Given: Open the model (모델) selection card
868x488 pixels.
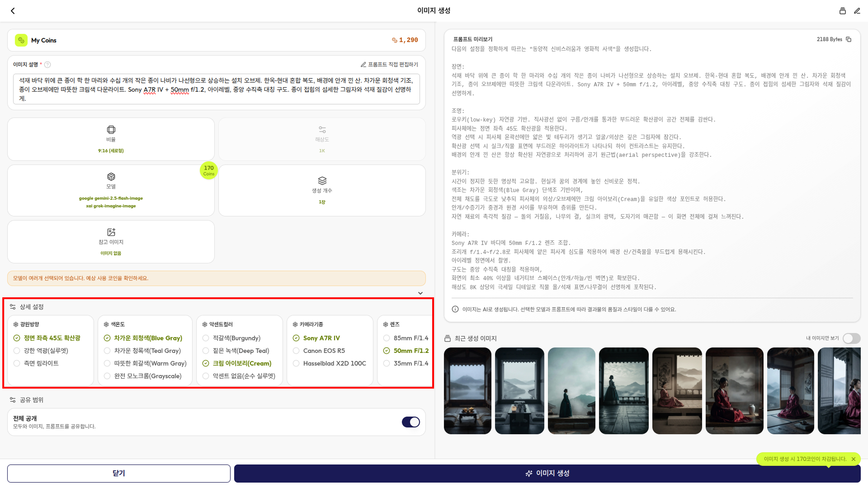Looking at the screenshot, I should point(111,190).
